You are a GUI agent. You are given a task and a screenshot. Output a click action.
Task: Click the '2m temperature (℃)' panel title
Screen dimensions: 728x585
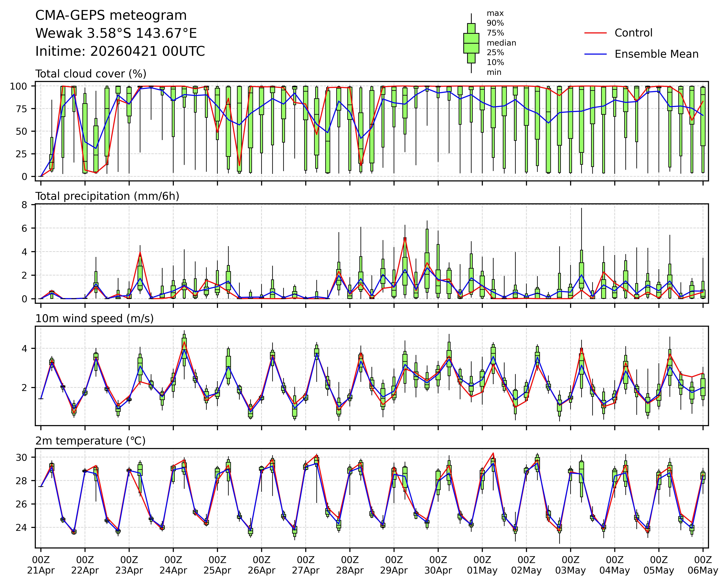(x=91, y=441)
